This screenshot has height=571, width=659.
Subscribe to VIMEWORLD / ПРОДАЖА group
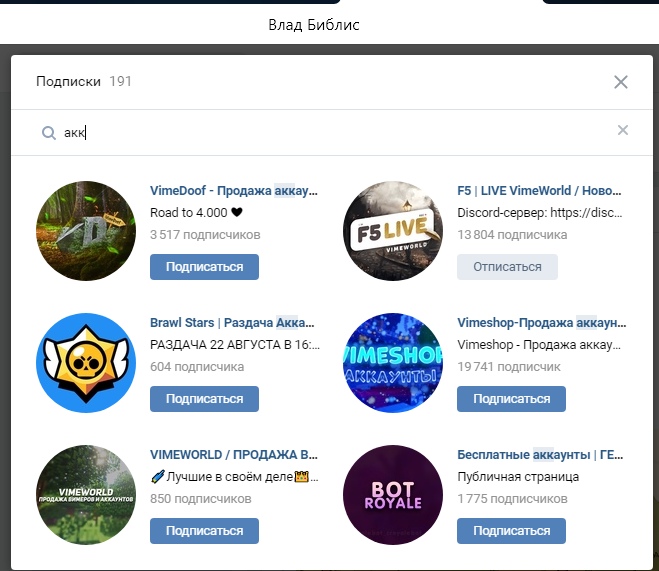click(204, 531)
